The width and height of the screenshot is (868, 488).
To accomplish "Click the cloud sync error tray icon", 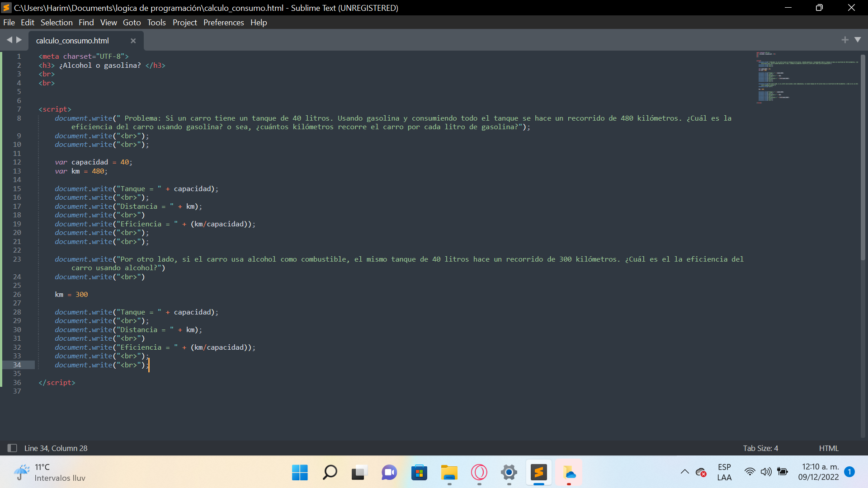I will 701,472.
